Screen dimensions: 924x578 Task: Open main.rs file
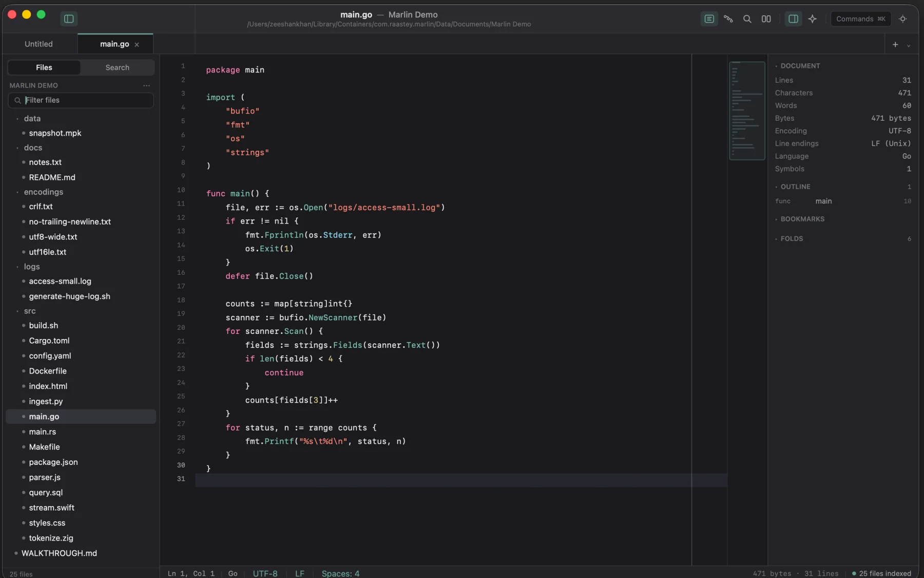pos(42,432)
